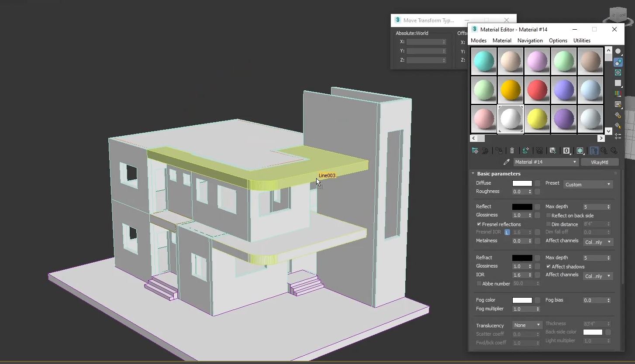
Task: Click the Reset Map to Default trash icon
Action: pos(512,151)
